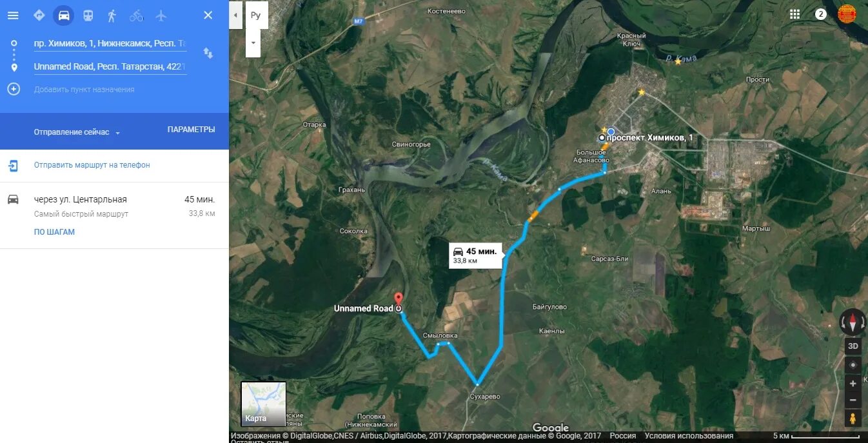This screenshot has height=443, width=868.
Task: Add destination via Добавить пункт назначения
Action: click(84, 90)
